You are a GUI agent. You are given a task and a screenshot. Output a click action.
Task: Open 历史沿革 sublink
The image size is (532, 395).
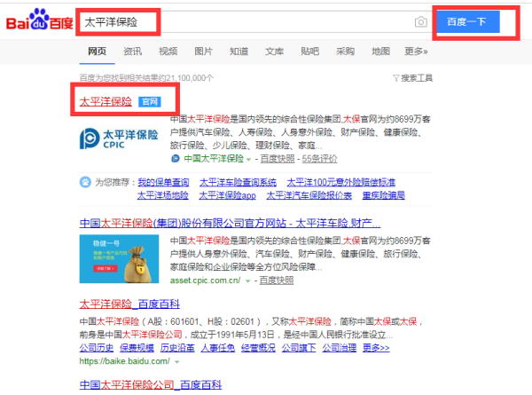[x=177, y=348]
